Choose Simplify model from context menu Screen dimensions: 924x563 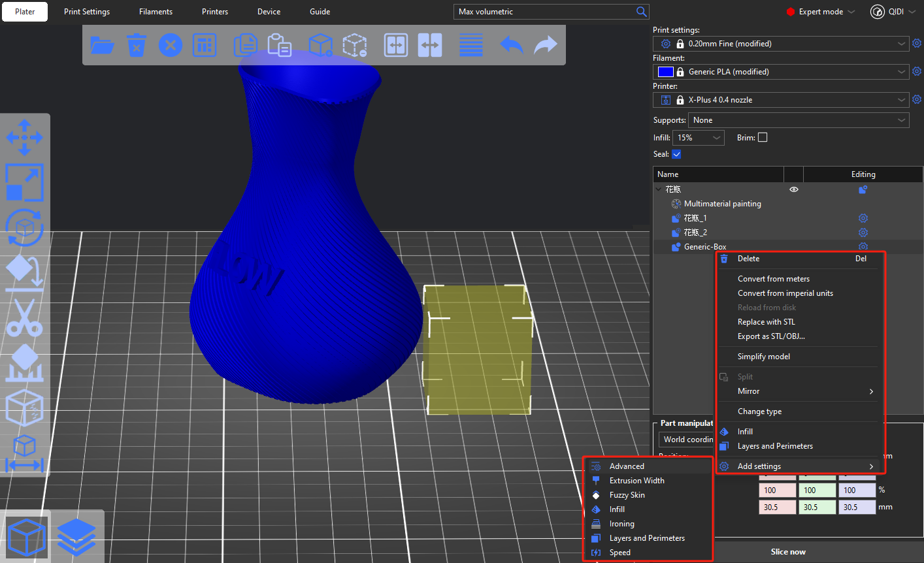click(x=763, y=357)
